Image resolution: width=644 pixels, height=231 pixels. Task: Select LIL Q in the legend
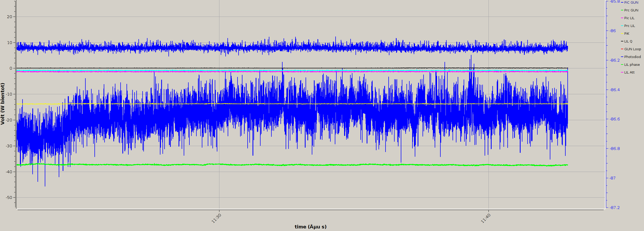pos(628,41)
